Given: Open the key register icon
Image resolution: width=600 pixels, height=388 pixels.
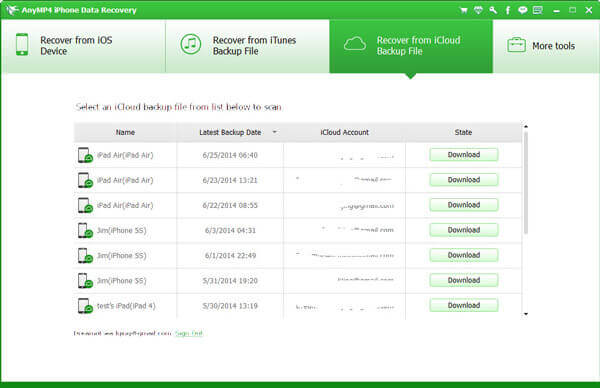Looking at the screenshot, I should pyautogui.click(x=493, y=10).
